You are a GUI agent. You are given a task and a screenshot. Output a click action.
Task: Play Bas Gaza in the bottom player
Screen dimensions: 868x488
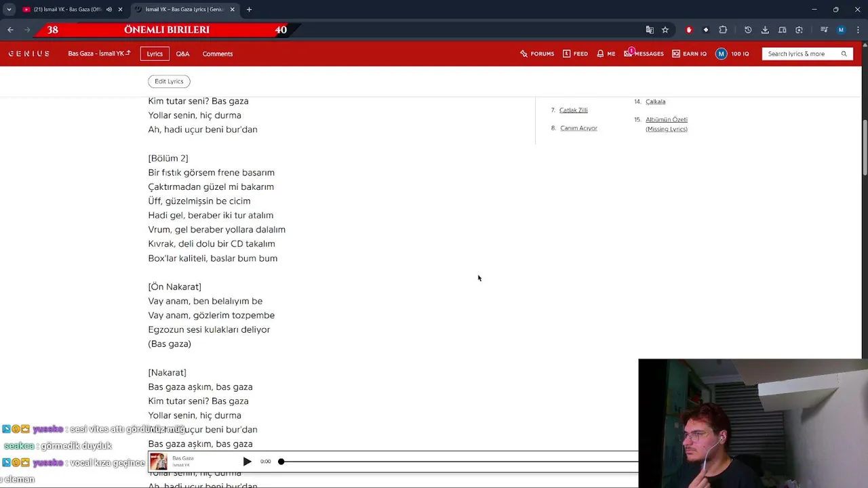pyautogui.click(x=248, y=462)
